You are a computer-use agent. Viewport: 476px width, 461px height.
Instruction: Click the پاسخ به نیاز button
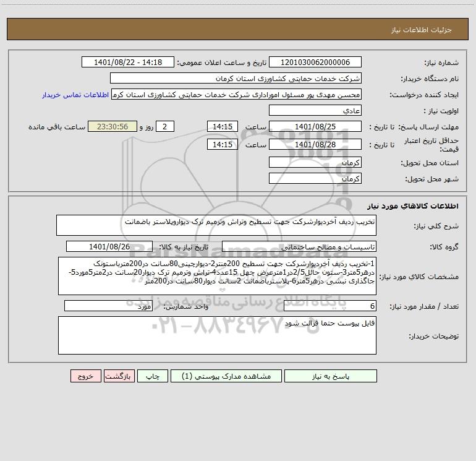(x=331, y=376)
